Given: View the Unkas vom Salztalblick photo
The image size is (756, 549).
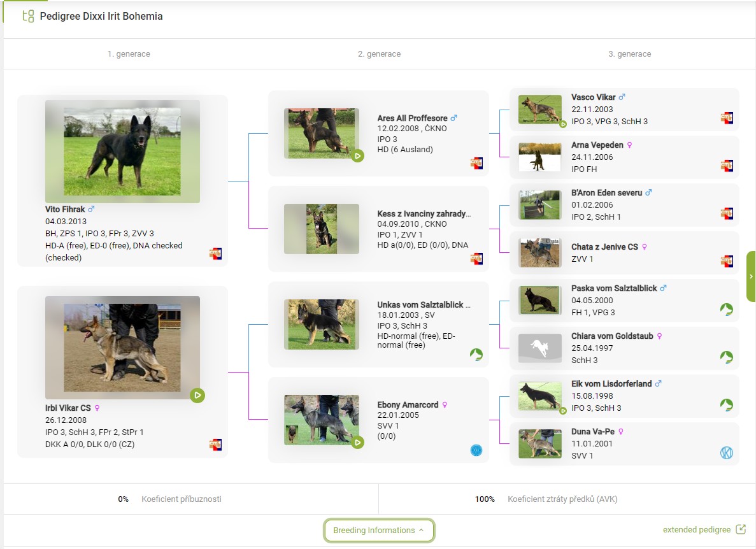Looking at the screenshot, I should point(322,324).
